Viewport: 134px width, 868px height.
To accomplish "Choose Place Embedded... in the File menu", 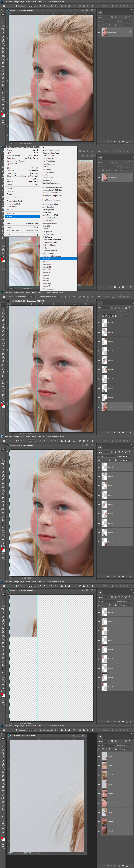I will pos(22,204).
